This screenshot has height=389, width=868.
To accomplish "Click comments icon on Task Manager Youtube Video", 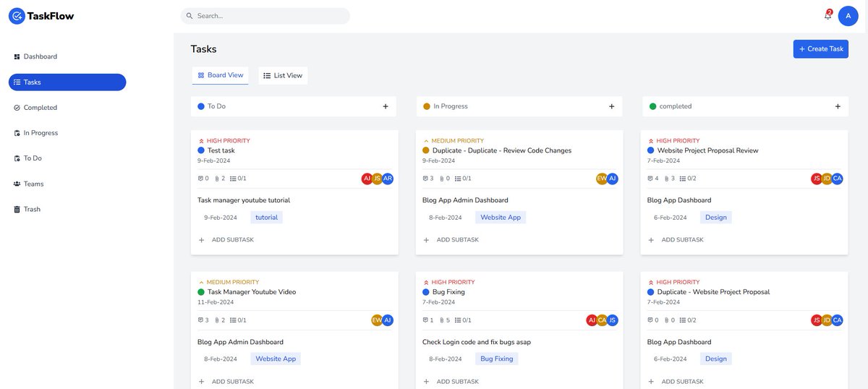I will (200, 320).
